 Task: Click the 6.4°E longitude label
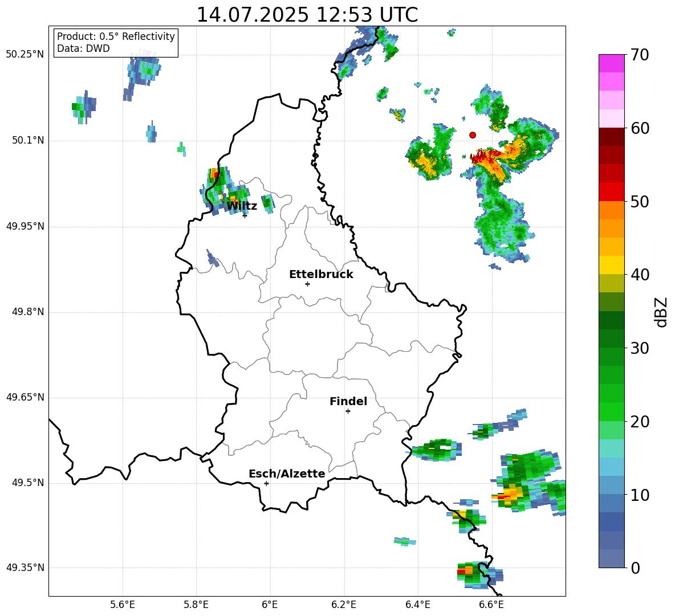(417, 605)
